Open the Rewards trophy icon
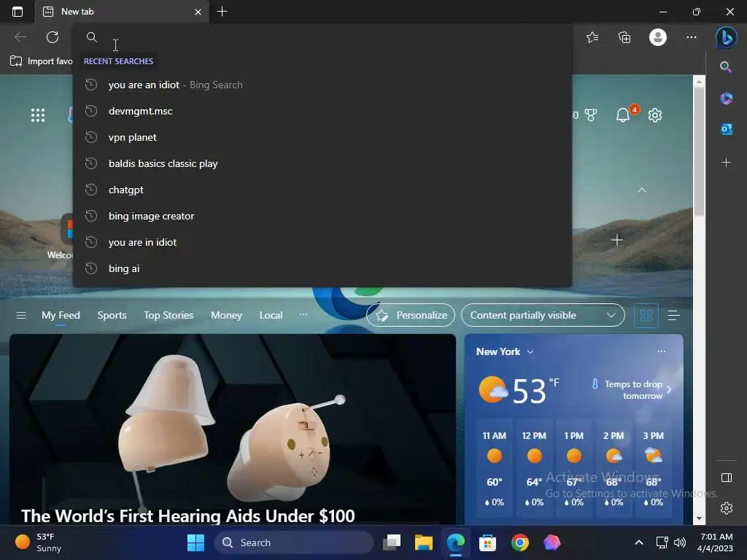 (x=591, y=114)
